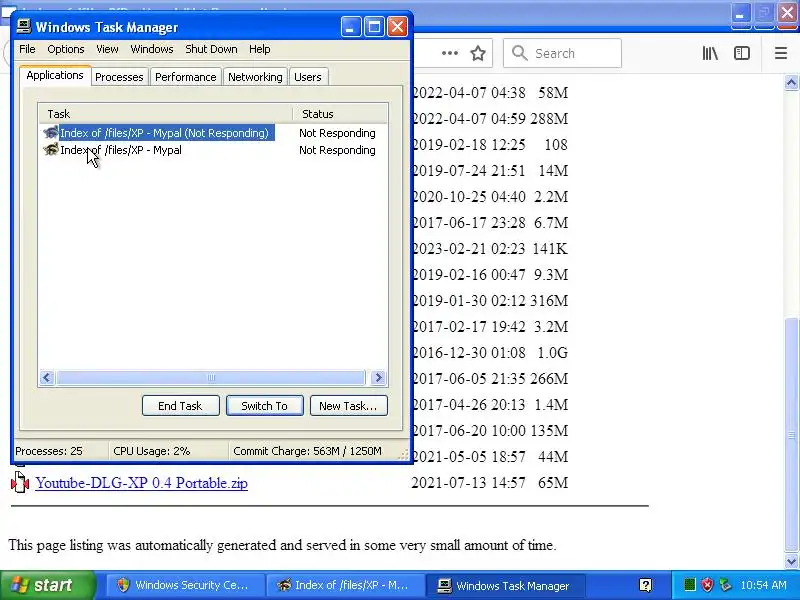The width and height of the screenshot is (800, 600).
Task: Toggle the browser sidebar icon
Action: point(741,53)
